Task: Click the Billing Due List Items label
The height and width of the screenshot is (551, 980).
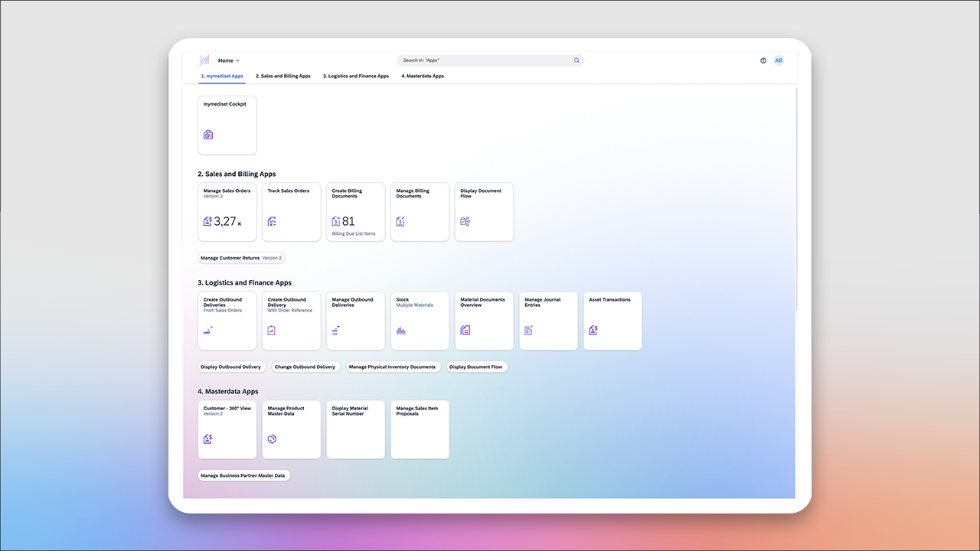Action: tap(354, 234)
